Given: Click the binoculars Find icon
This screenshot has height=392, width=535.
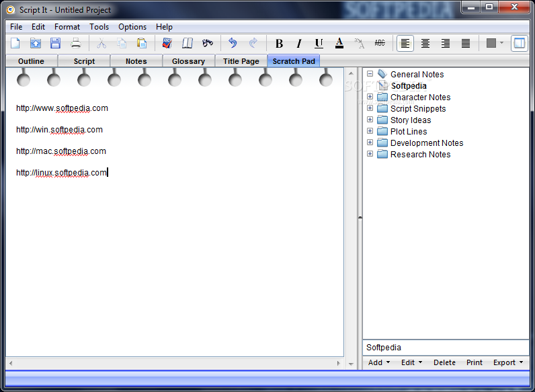Looking at the screenshot, I should [208, 43].
